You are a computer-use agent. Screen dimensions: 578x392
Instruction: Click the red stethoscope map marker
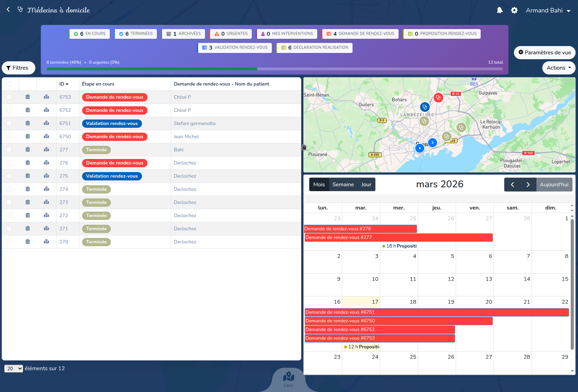(x=438, y=98)
